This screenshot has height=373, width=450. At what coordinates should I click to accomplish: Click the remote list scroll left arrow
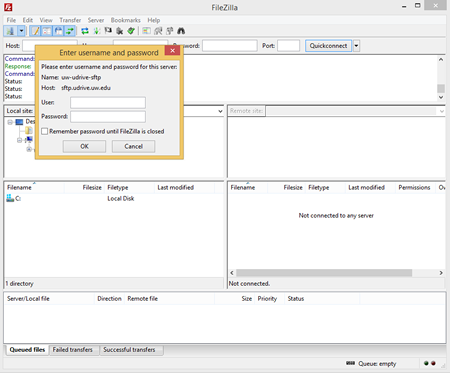pos(232,273)
